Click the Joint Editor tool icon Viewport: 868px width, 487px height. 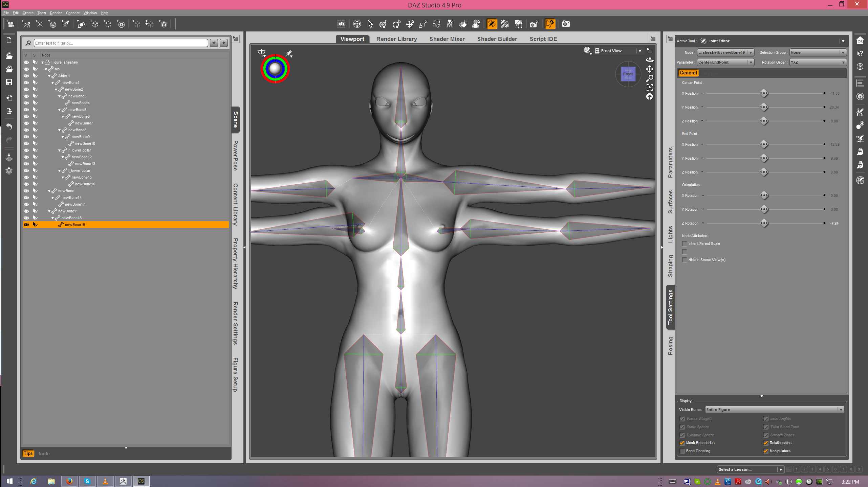[x=492, y=24]
